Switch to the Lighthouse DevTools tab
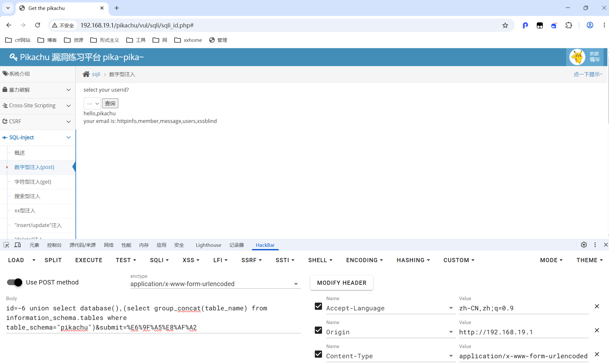The height and width of the screenshot is (364, 609). (x=208, y=245)
